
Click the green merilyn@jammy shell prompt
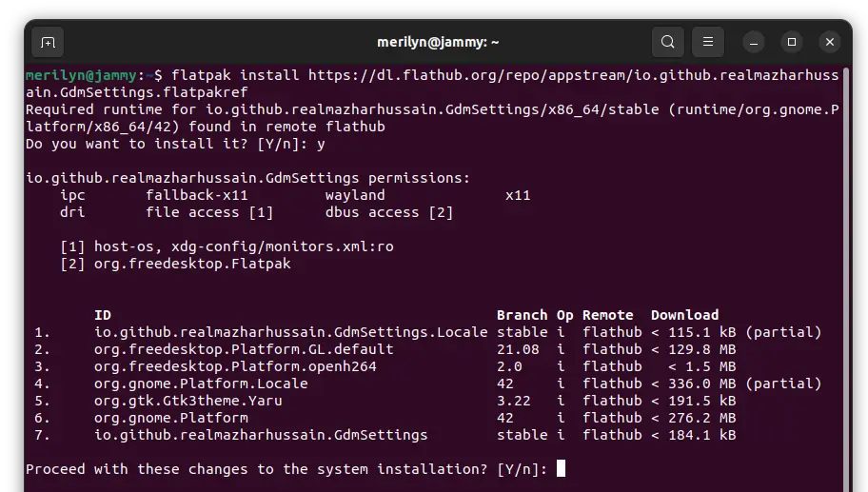click(82, 75)
